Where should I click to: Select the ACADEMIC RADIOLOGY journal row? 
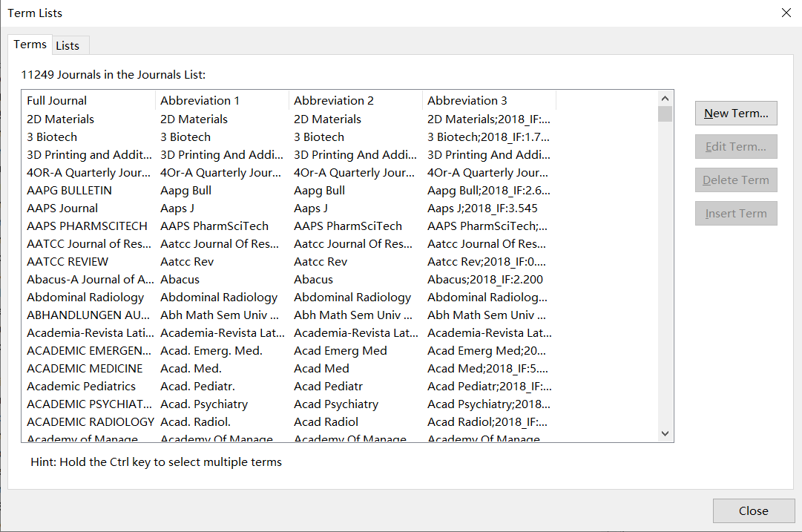[91, 422]
